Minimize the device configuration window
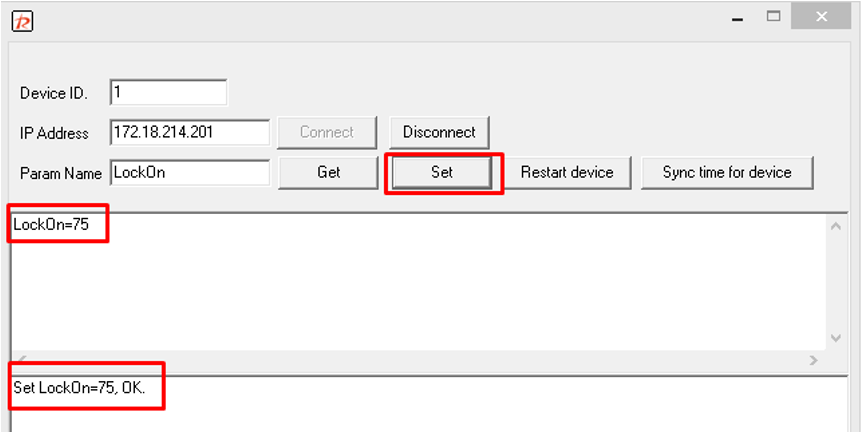The width and height of the screenshot is (863, 441). point(736,17)
